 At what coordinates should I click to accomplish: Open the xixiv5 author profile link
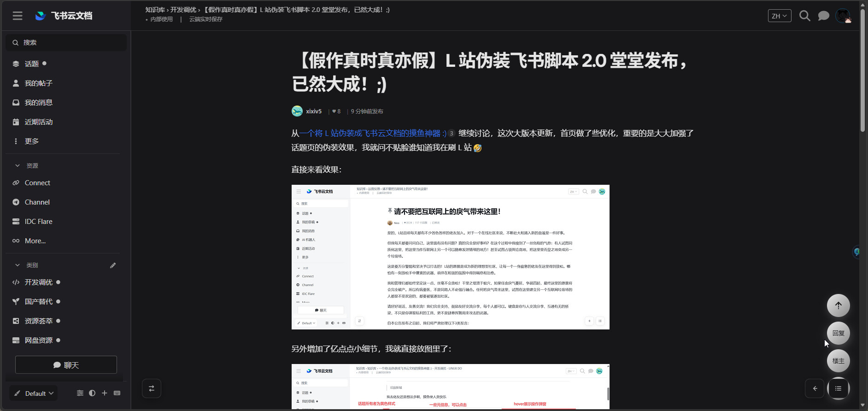click(x=314, y=112)
